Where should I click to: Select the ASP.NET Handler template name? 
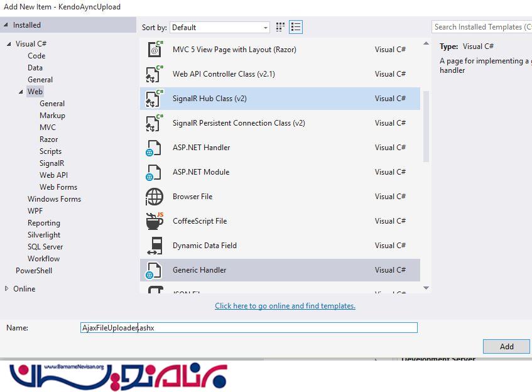[201, 148]
